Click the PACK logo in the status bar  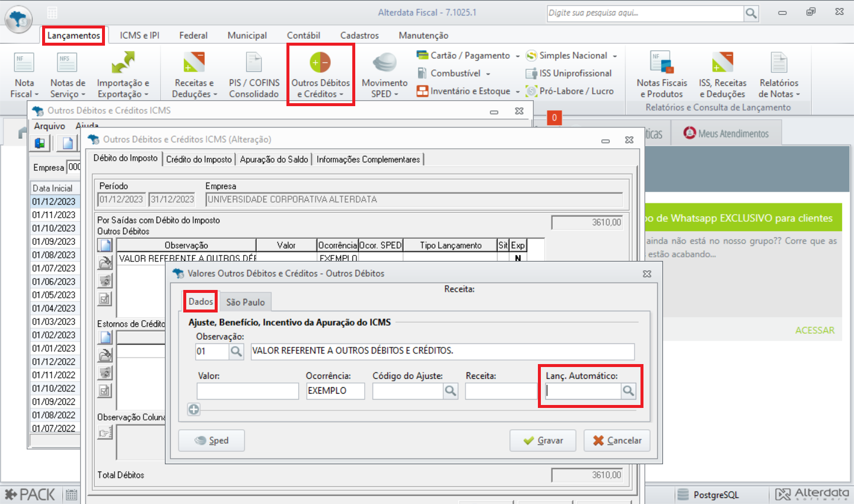30,495
